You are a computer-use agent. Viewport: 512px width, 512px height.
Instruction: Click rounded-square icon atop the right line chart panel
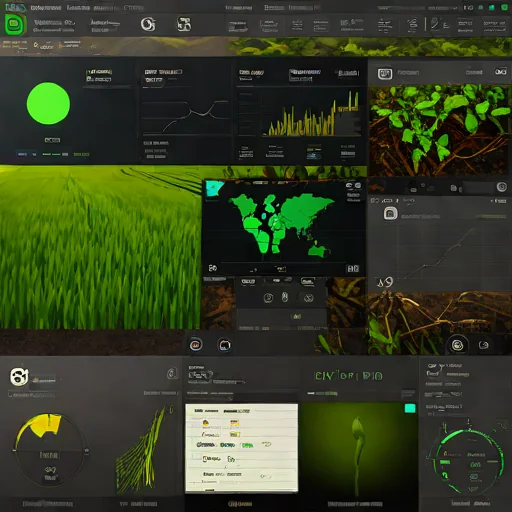click(x=390, y=213)
